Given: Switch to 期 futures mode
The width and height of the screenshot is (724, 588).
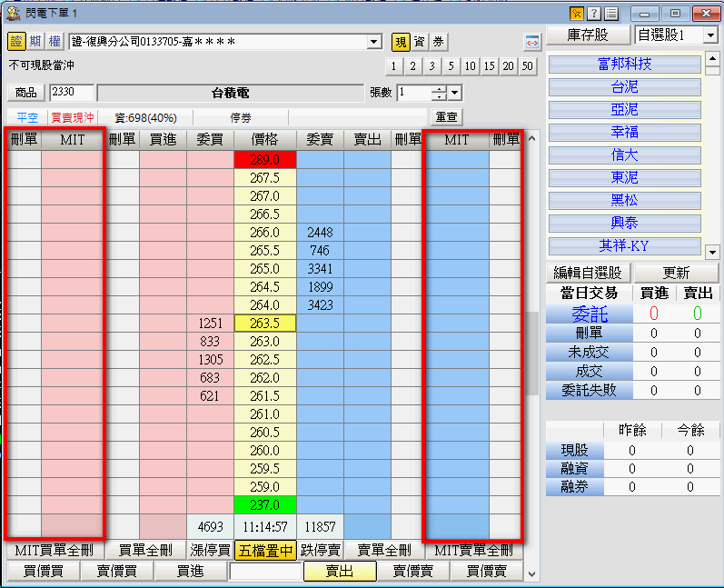Looking at the screenshot, I should point(35,42).
